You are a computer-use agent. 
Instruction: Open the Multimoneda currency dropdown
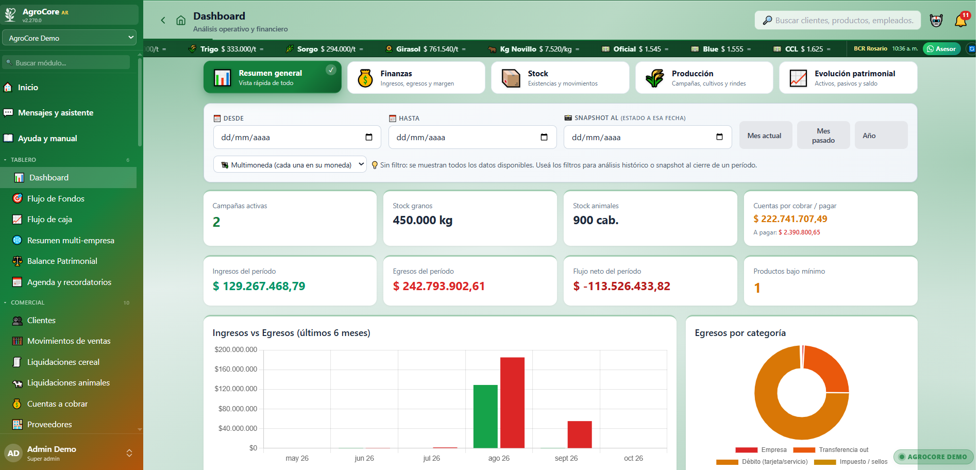290,165
